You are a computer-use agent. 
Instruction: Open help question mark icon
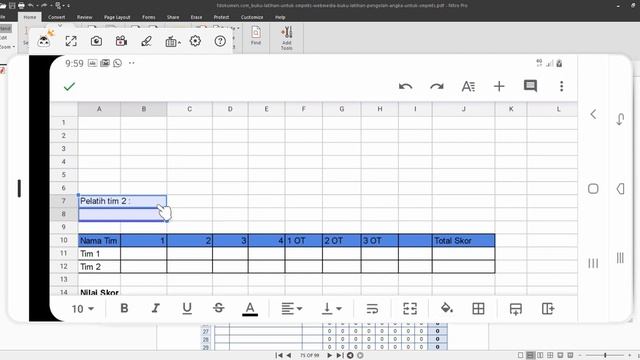220,41
